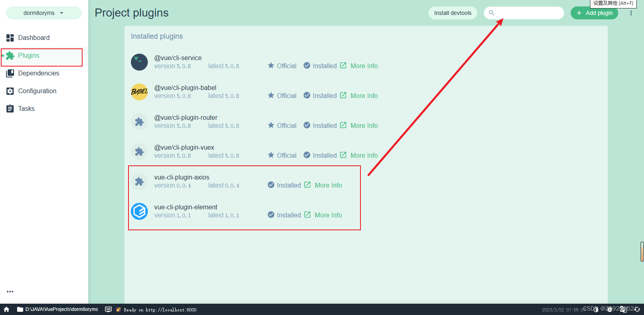Click the refresh plugin API icon
Image resolution: width=644 pixels, height=315 pixels.
tap(637, 309)
